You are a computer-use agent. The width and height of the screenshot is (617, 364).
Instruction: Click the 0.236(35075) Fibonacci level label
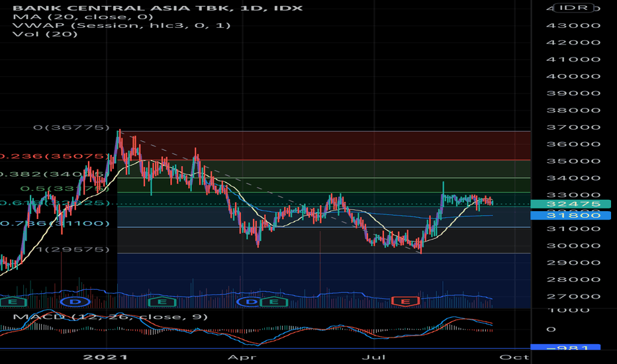(54, 156)
